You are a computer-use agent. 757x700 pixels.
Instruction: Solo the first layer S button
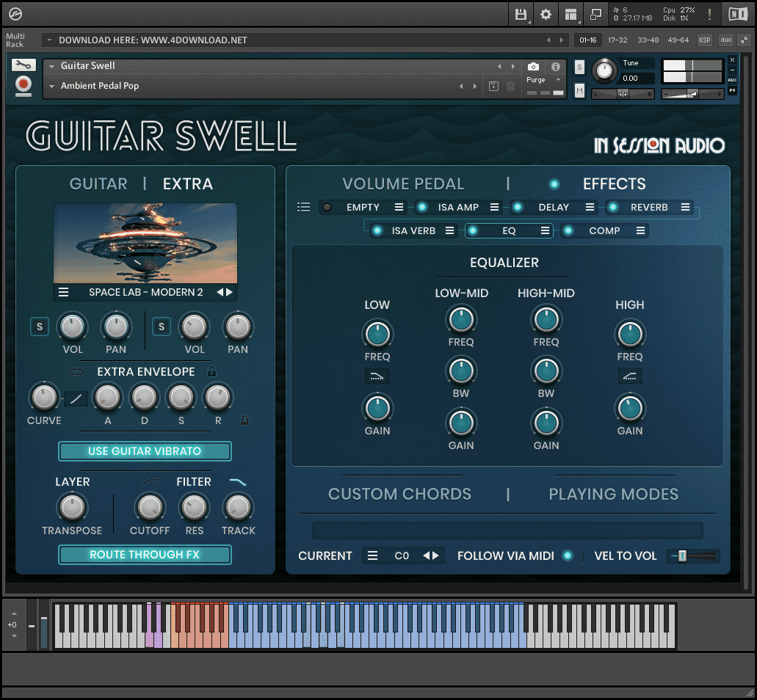click(x=40, y=327)
